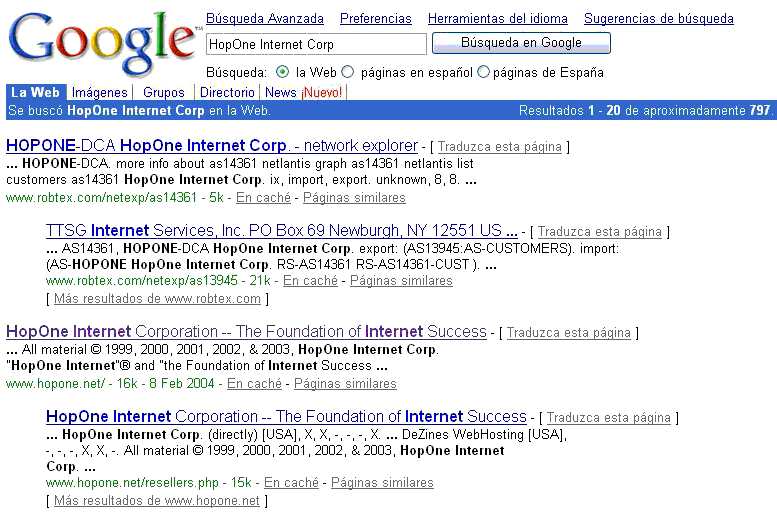The height and width of the screenshot is (526, 777).
Task: Open Sugerencias de búsqueda link
Action: (659, 19)
